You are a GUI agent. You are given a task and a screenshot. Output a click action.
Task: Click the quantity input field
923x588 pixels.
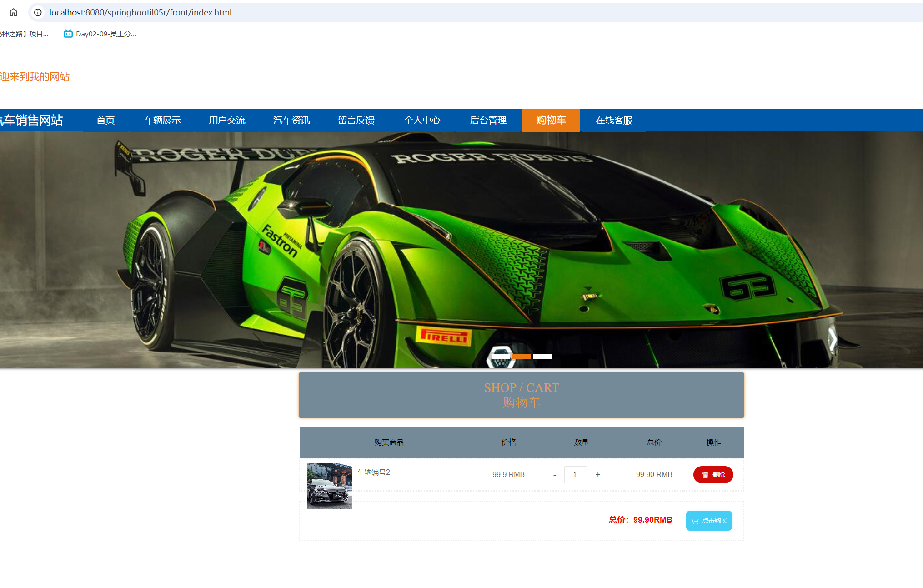[x=575, y=475]
